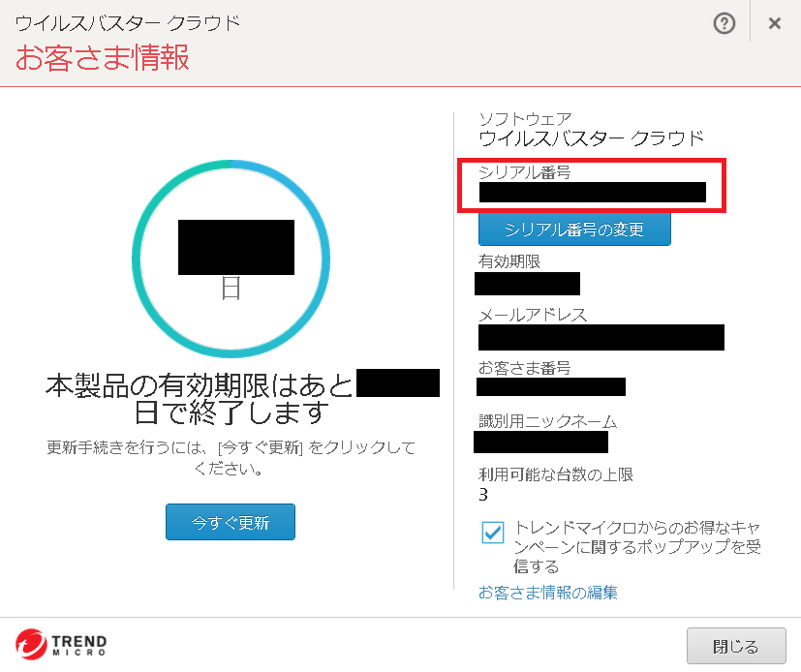Click the ウイルスバスター クラウド window title

coord(128,23)
